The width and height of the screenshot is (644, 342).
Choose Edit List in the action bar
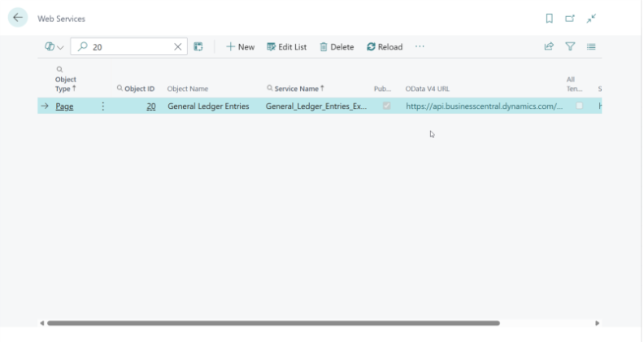tap(286, 47)
